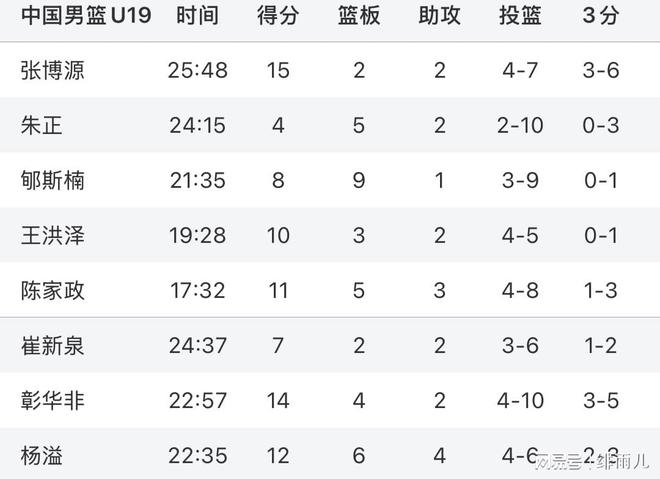The height and width of the screenshot is (479, 660).
Task: Open player 张博源's name
Action: [53, 70]
